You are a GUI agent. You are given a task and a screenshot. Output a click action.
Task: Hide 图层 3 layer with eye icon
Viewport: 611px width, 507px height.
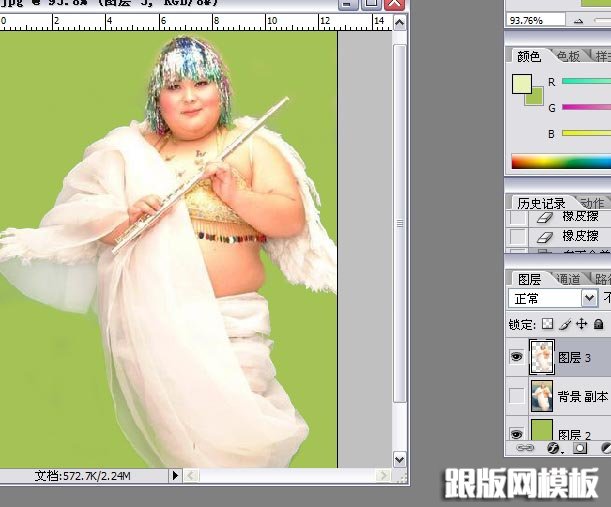click(x=516, y=354)
